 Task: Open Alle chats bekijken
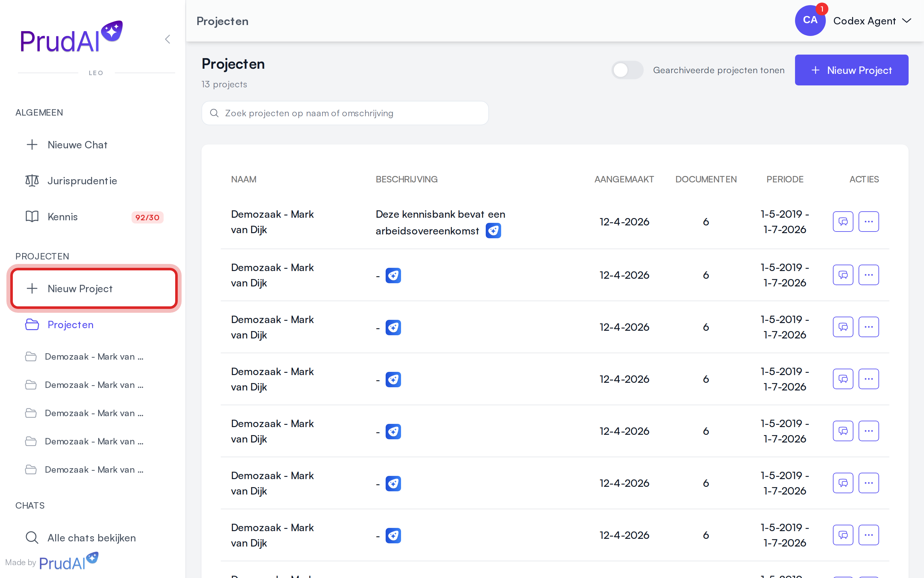[x=94, y=538]
